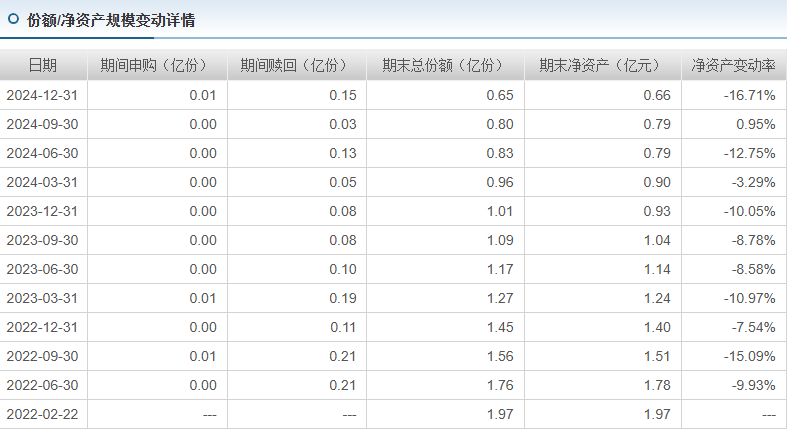Click the 0.19 redemption value
787x431 pixels.
click(x=343, y=298)
